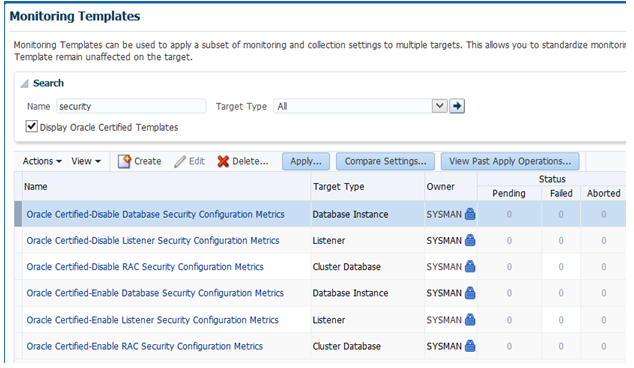Click the Delete red X button
The width and height of the screenshot is (634, 368).
[243, 161]
